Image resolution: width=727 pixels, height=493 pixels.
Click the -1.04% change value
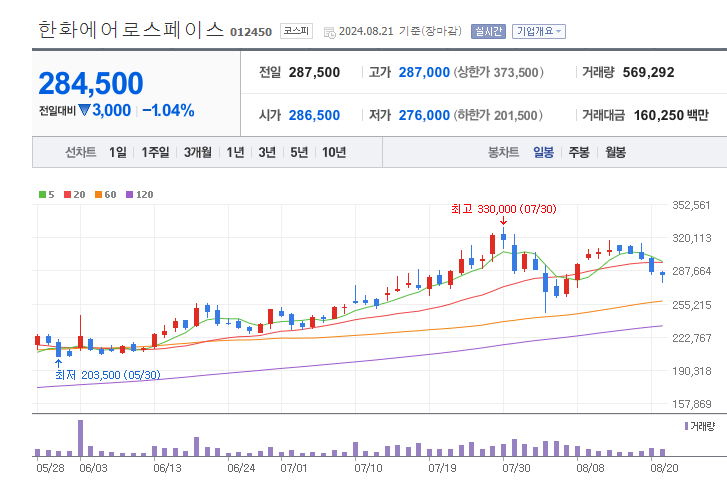point(168,110)
